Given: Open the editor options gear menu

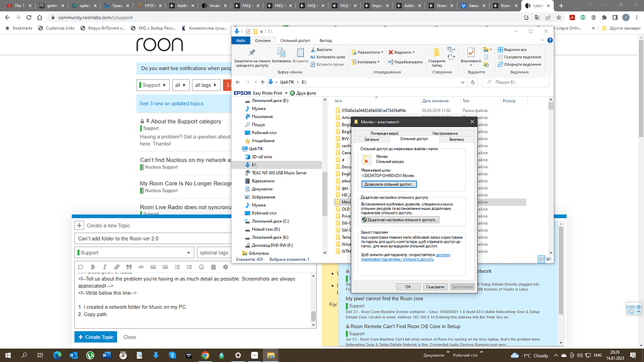Looking at the screenshot, I should click(226, 267).
